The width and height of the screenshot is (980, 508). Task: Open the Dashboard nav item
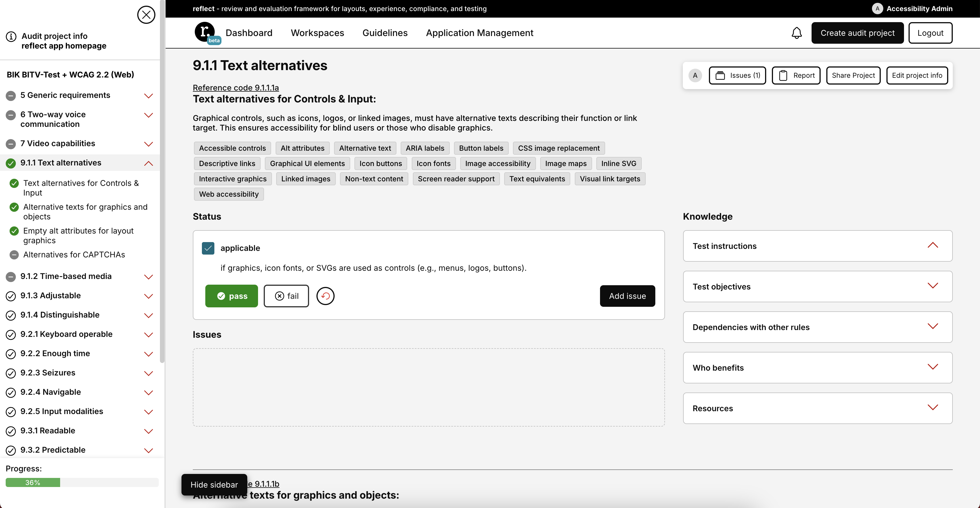tap(249, 33)
